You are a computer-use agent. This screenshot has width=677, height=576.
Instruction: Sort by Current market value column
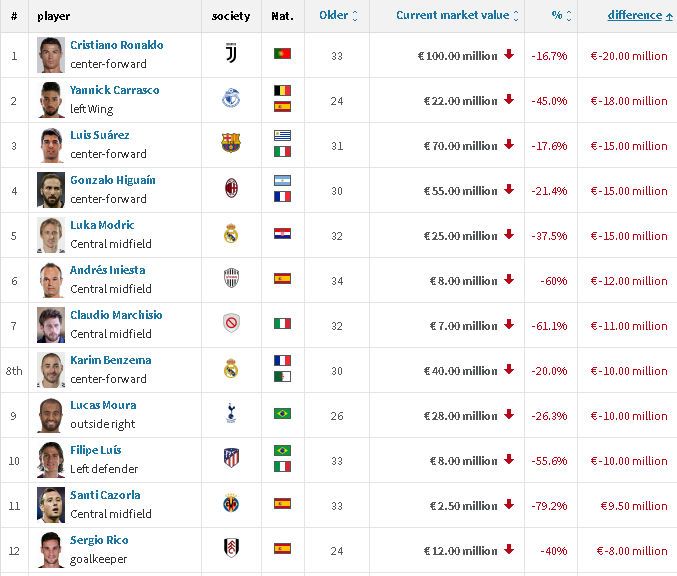(x=457, y=16)
